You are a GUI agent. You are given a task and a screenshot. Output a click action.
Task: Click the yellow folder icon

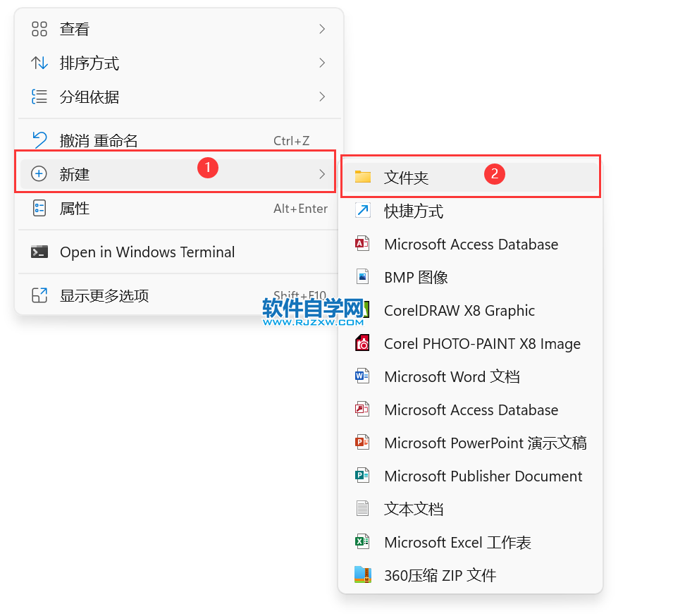(x=363, y=176)
